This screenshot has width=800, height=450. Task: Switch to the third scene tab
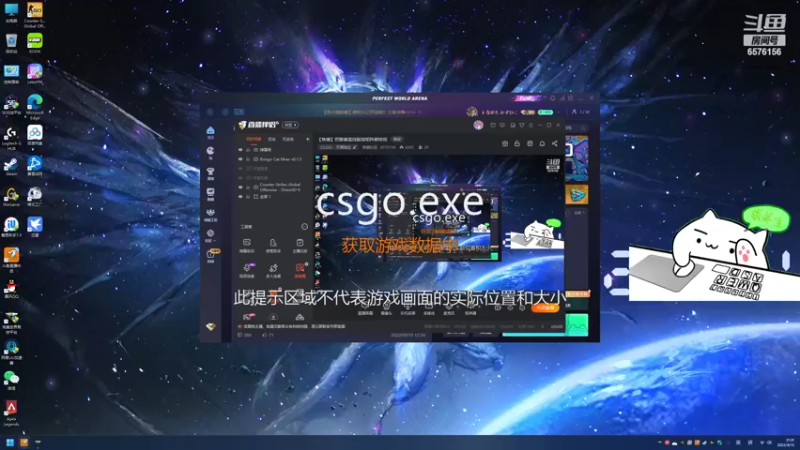coord(288,139)
